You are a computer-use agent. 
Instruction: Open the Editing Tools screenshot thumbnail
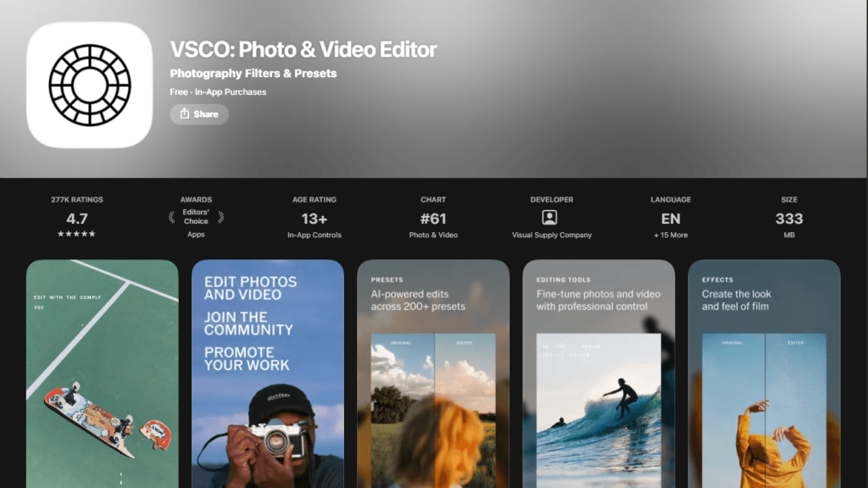tap(598, 374)
